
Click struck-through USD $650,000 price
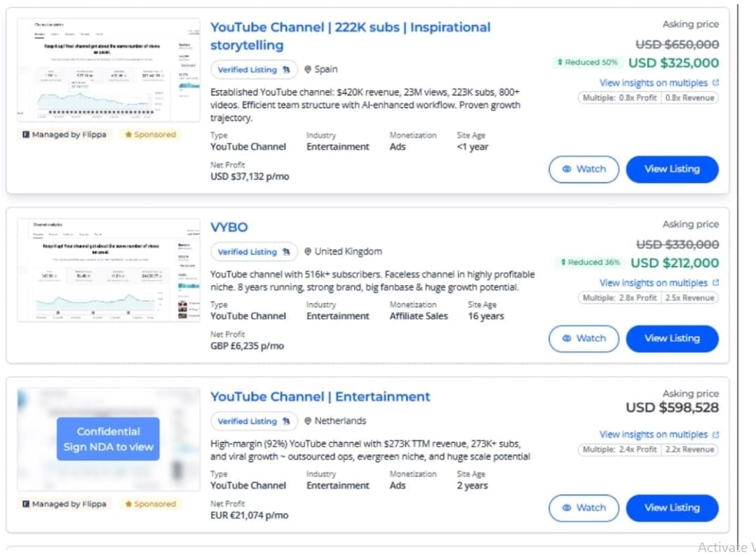click(x=677, y=44)
